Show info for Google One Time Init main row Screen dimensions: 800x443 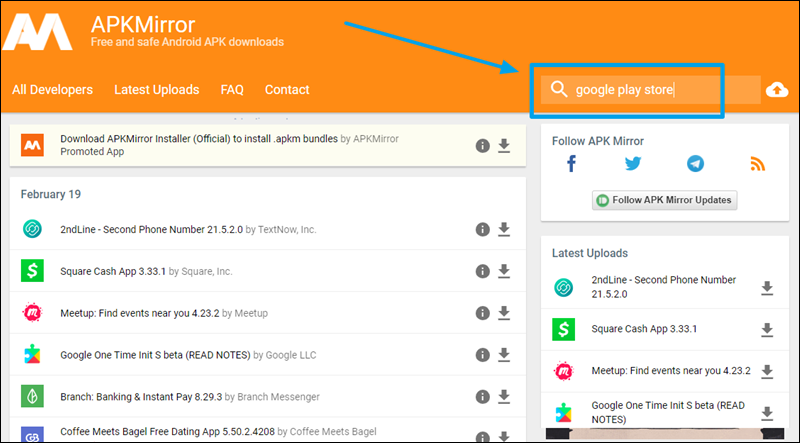(x=482, y=355)
